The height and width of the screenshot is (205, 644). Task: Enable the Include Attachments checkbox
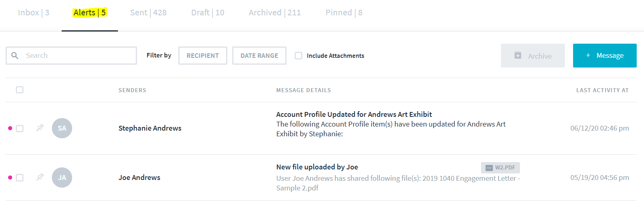pyautogui.click(x=299, y=56)
